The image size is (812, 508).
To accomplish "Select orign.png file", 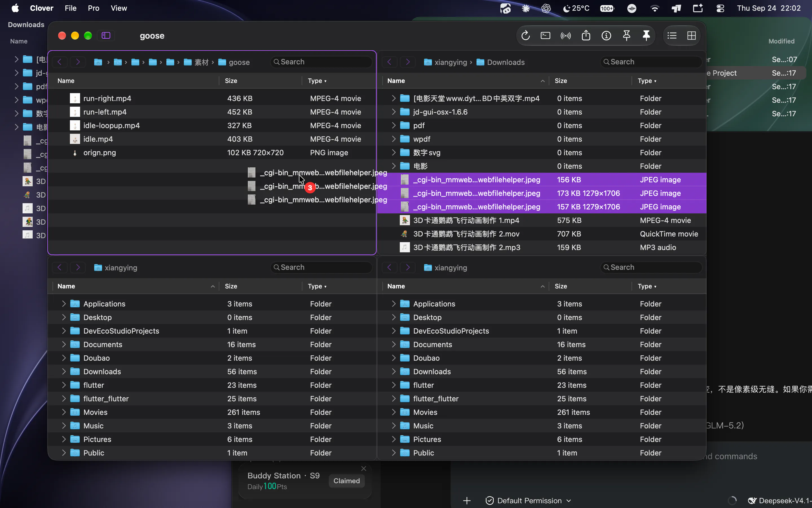I will 212,152.
